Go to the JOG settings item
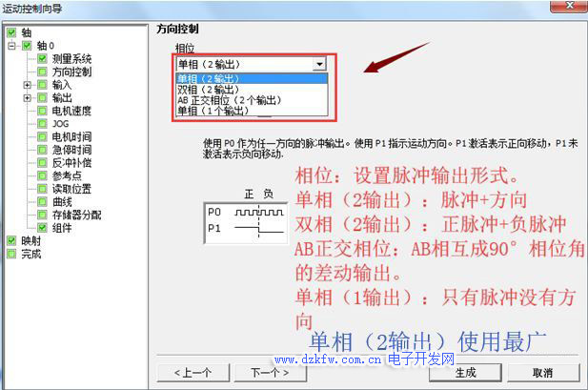This screenshot has height=390, width=588. (61, 124)
